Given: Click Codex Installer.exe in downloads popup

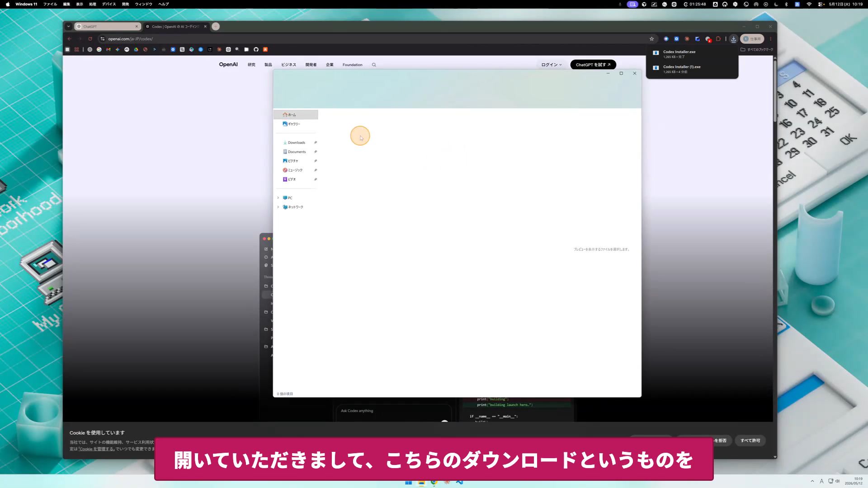Looking at the screenshot, I should point(692,54).
